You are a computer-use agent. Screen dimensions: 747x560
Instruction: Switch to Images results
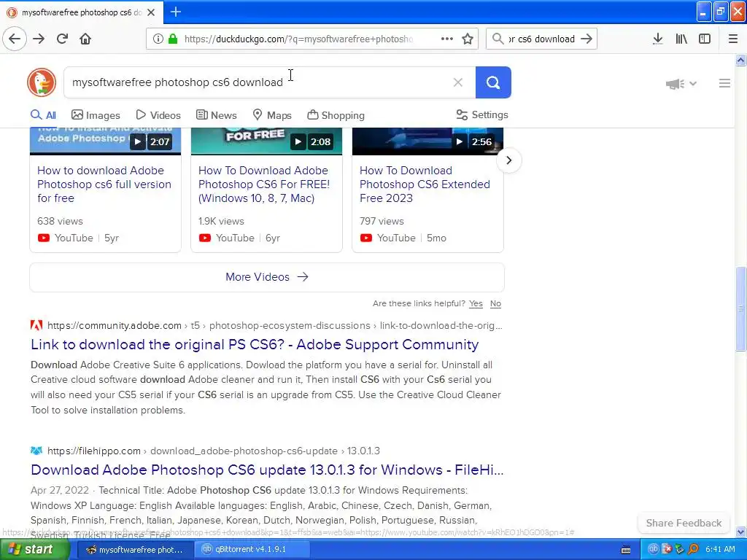96,114
